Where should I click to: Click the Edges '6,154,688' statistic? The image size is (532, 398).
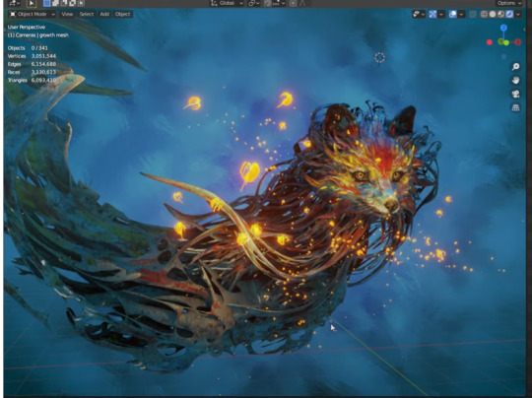click(x=43, y=64)
